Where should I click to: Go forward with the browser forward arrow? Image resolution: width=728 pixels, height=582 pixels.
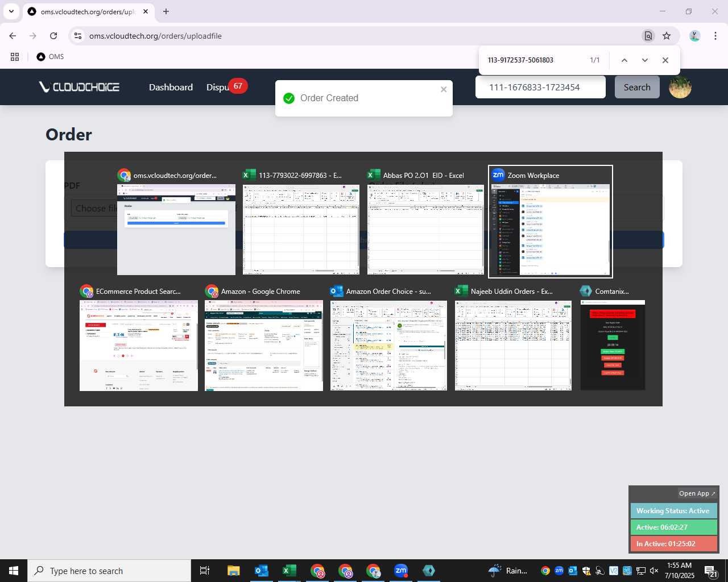click(x=33, y=36)
